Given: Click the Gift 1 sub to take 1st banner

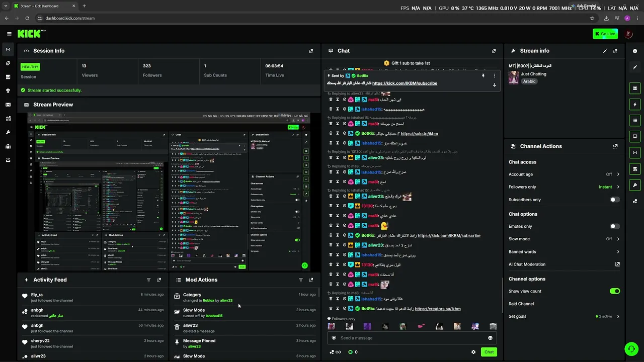Looking at the screenshot, I should [x=407, y=63].
